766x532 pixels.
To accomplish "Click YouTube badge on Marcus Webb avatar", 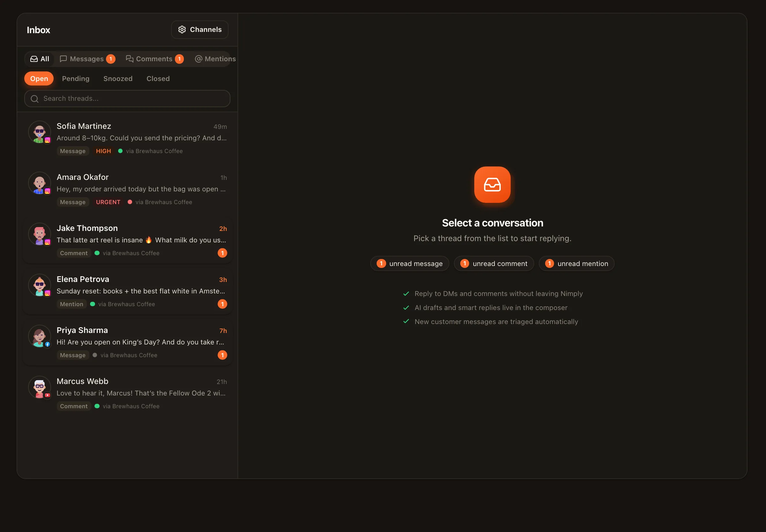I will pyautogui.click(x=48, y=395).
